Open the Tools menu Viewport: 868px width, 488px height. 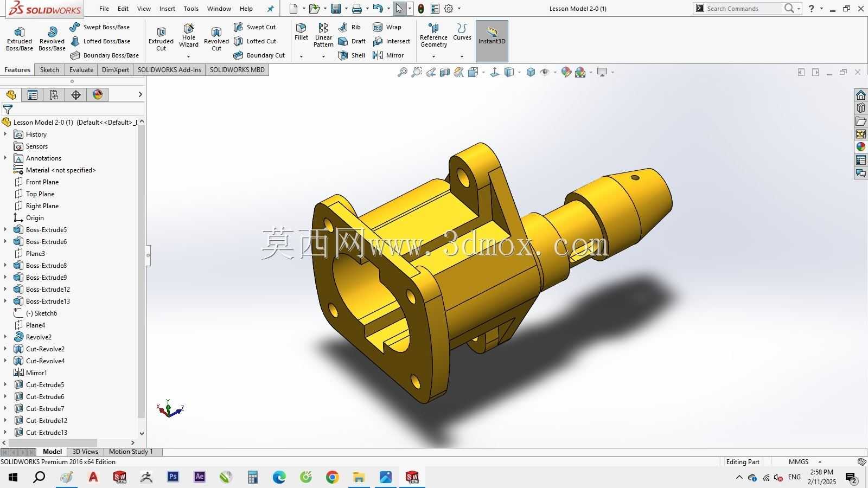tap(191, 9)
